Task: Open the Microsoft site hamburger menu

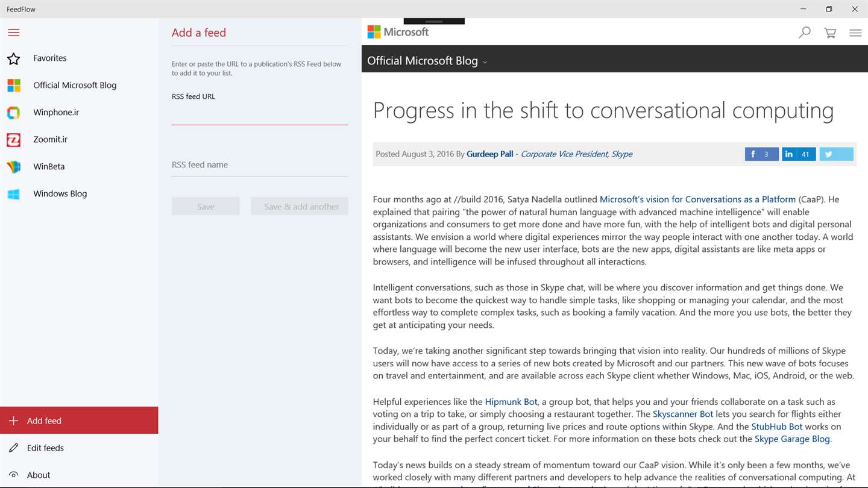Action: pos(855,33)
